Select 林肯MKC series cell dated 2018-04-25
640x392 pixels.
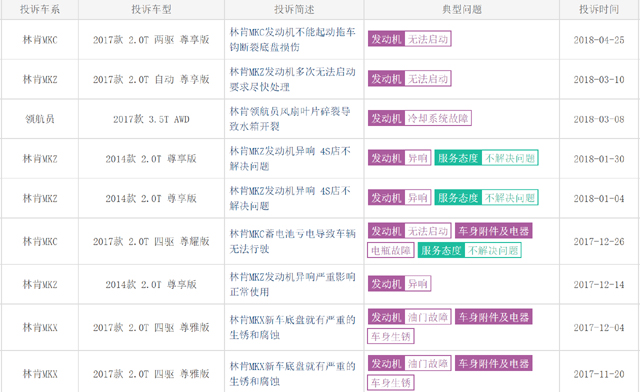tap(40, 40)
